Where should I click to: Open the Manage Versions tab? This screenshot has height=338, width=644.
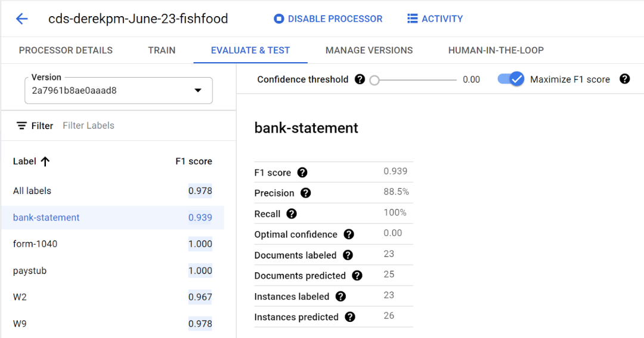click(x=369, y=50)
